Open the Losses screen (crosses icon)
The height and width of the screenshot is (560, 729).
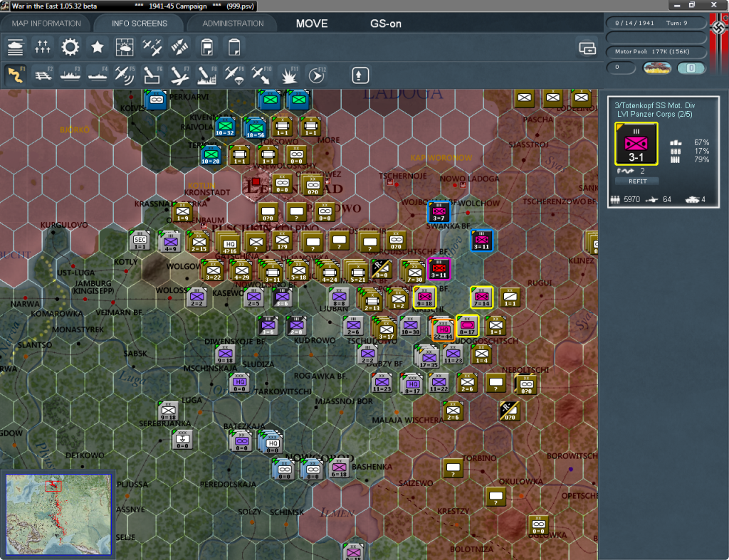point(42,47)
